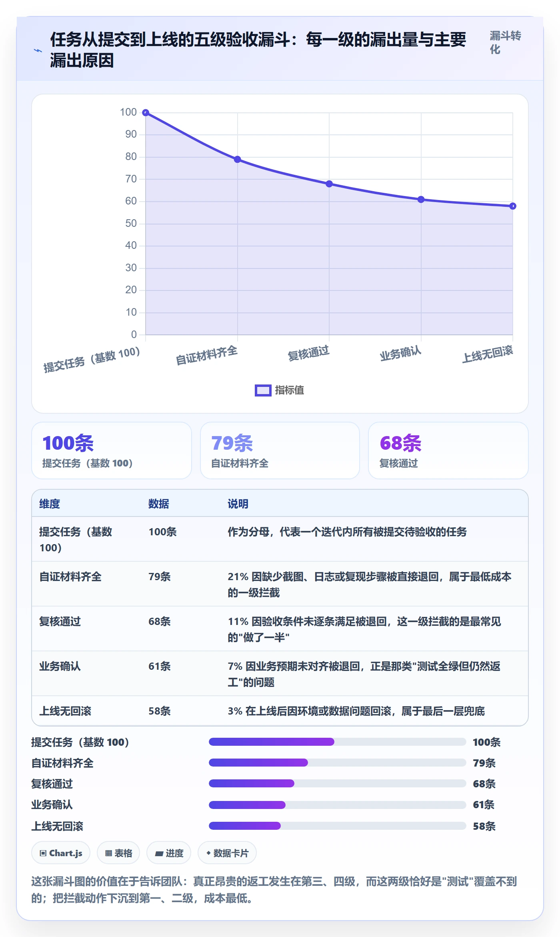Click the 维度 column header

point(50,504)
